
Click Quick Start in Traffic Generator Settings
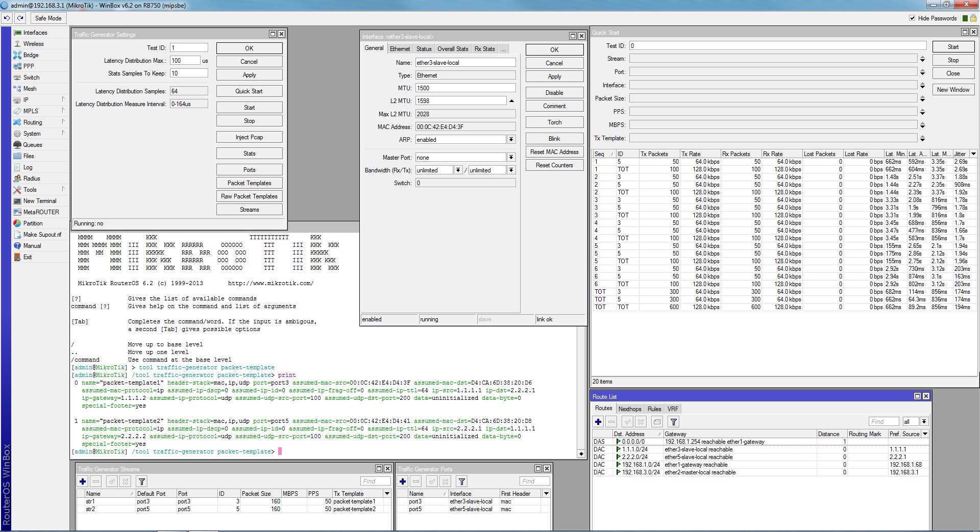coord(249,91)
